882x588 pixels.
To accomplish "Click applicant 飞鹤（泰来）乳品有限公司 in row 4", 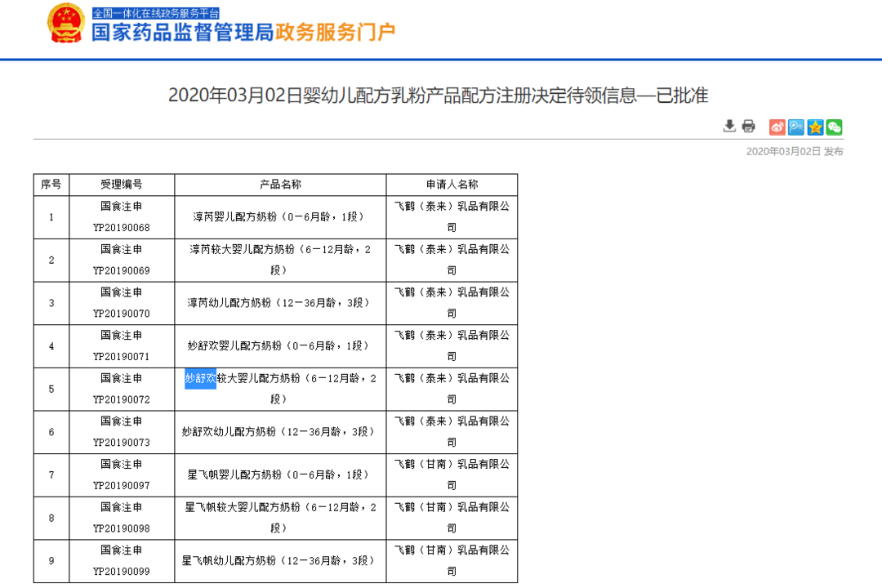I will 452,346.
